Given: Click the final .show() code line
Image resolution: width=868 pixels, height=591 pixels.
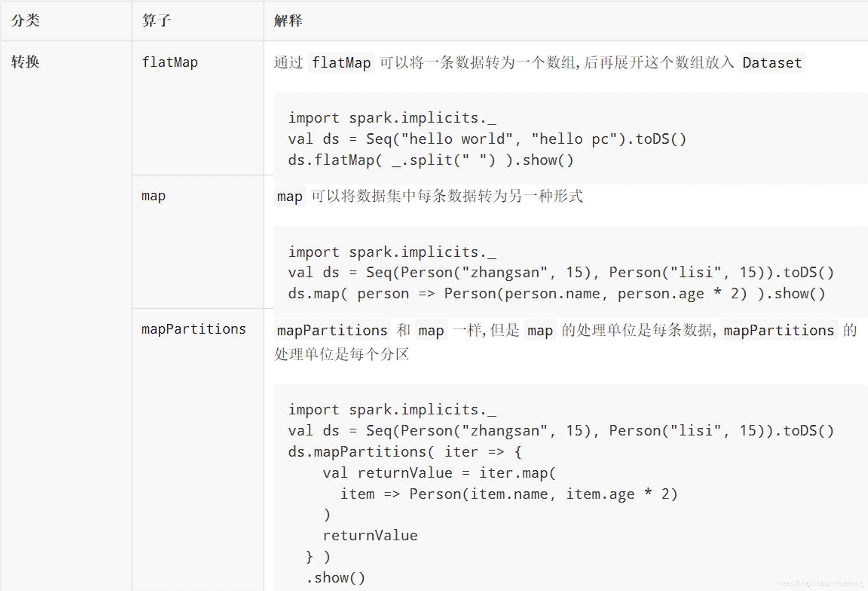Looking at the screenshot, I should tap(336, 578).
